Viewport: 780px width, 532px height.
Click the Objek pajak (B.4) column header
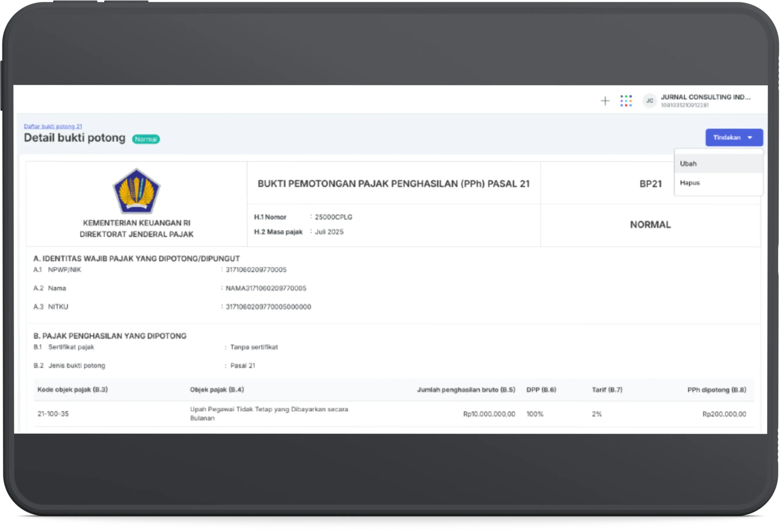coord(217,389)
